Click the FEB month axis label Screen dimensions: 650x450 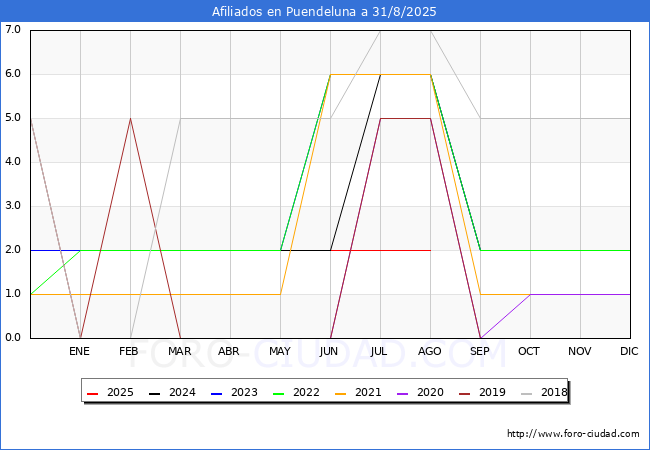tap(129, 351)
